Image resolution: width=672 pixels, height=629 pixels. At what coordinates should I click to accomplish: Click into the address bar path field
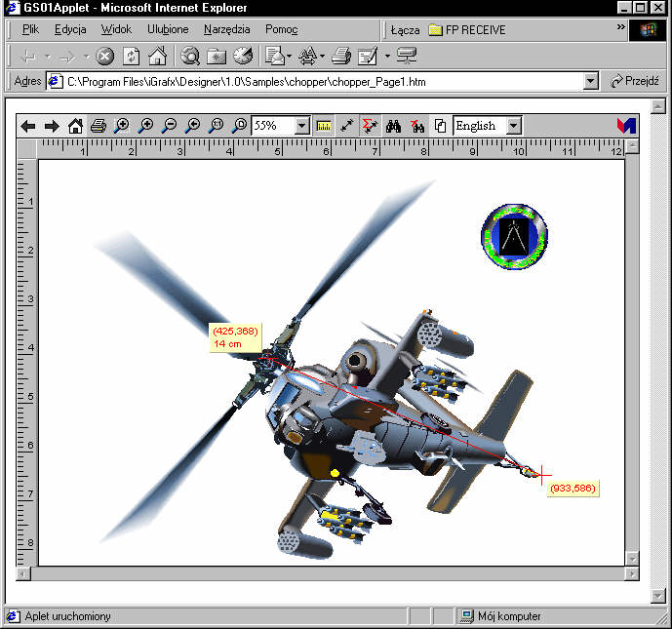click(x=322, y=82)
